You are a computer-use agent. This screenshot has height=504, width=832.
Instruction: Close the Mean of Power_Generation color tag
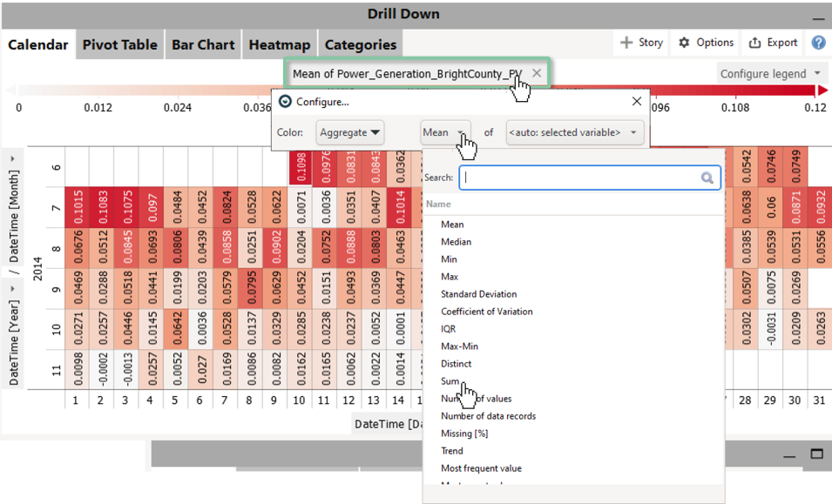pos(538,74)
